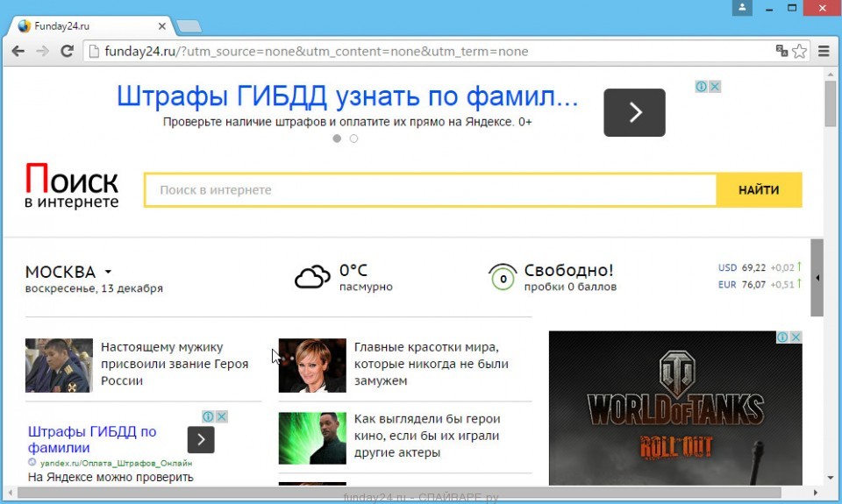The height and width of the screenshot is (504, 842).
Task: Open Штрафы ГИБДД banner headline
Action: click(x=347, y=96)
